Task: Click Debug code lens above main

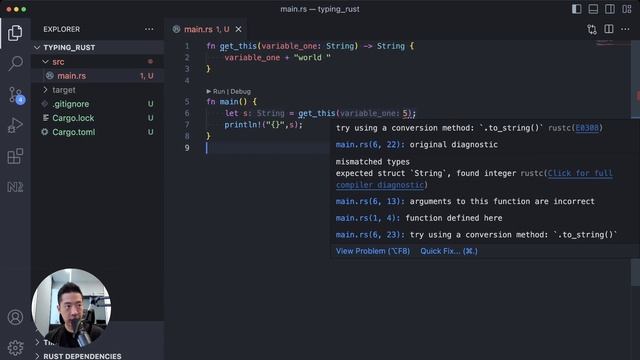Action: tap(240, 91)
